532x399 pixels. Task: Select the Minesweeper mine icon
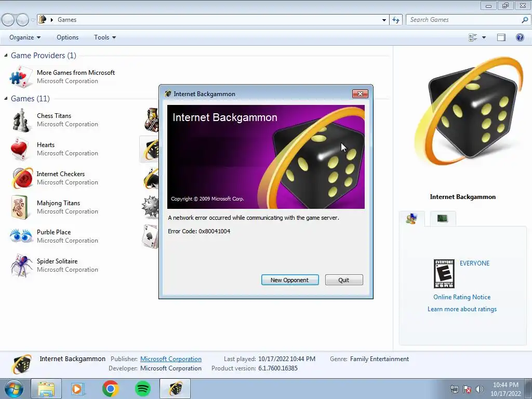pyautogui.click(x=150, y=207)
